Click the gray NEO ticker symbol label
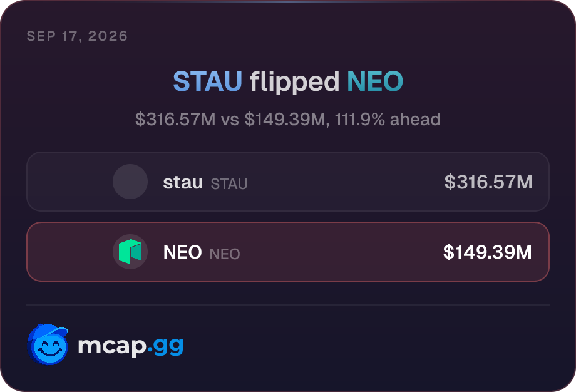 click(x=225, y=254)
